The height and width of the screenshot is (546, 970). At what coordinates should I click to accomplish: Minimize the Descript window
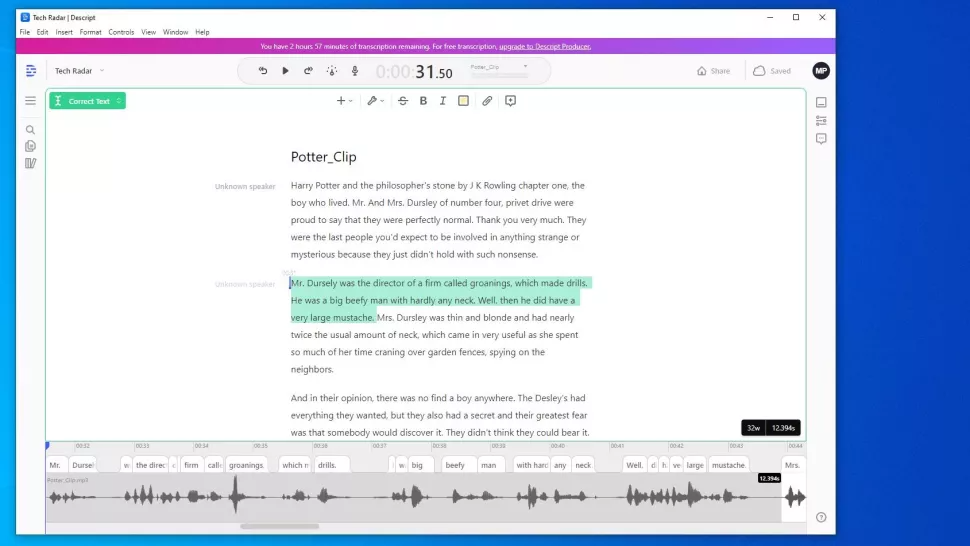(770, 17)
